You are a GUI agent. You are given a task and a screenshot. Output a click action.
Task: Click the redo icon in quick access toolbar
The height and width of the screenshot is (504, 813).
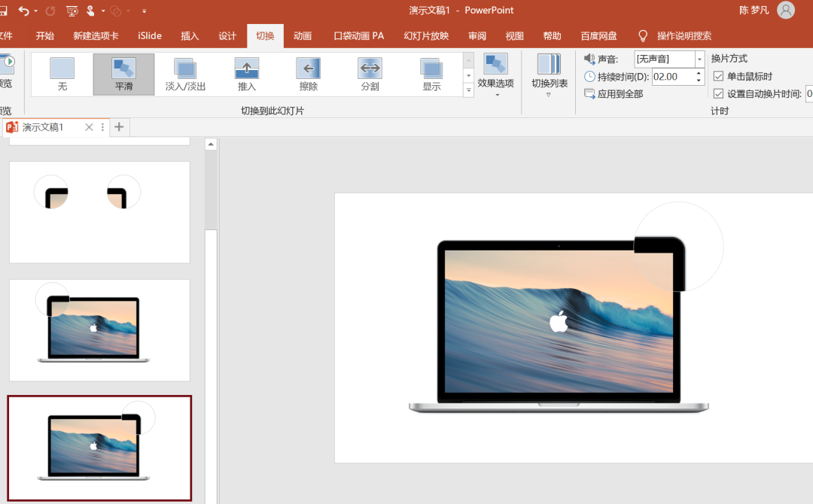coord(50,11)
